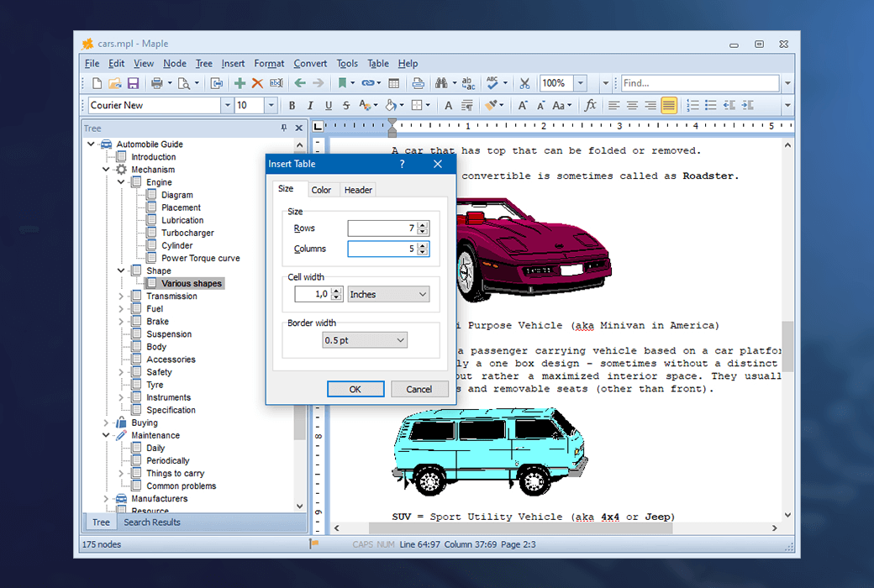Increase font size with the larger A icon

click(522, 105)
